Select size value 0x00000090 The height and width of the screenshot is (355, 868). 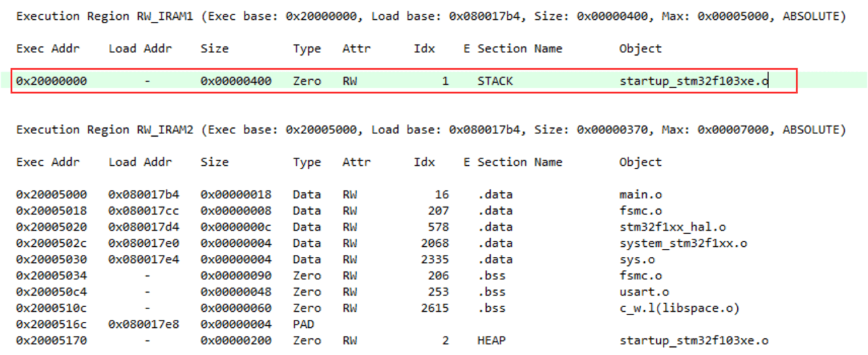tap(236, 276)
